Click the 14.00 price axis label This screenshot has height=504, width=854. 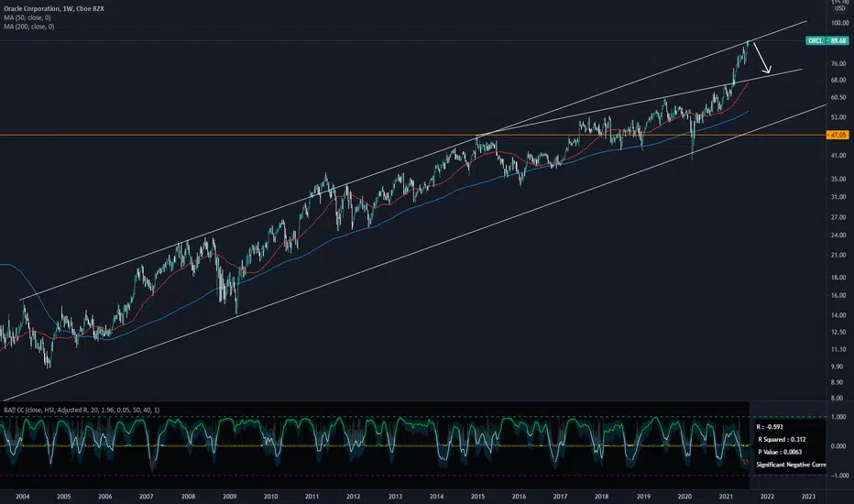pyautogui.click(x=838, y=315)
